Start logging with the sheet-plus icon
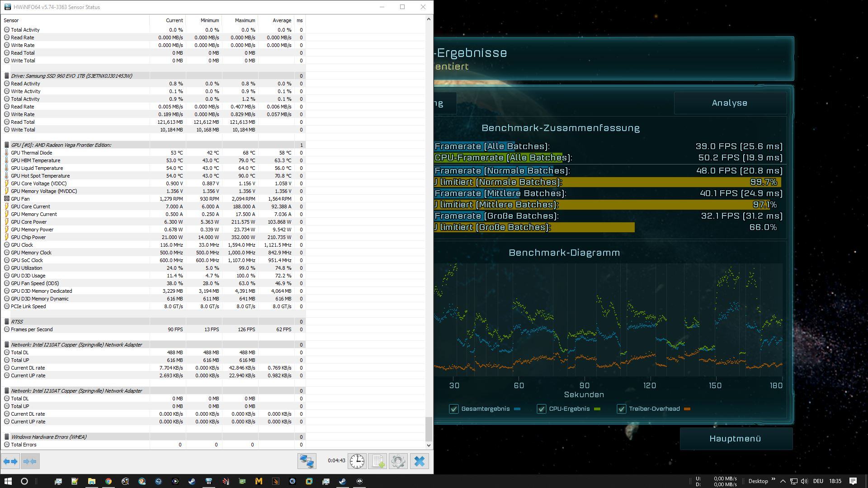Screen dimensions: 868x488 [x=377, y=461]
